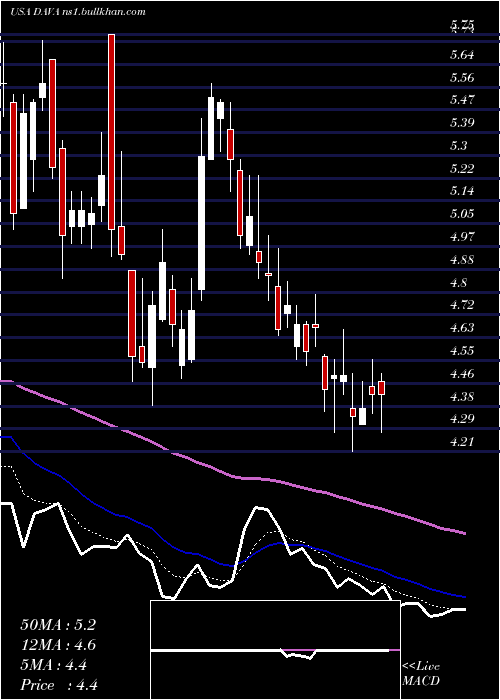Click the 4.29 price axis label
The width and height of the screenshot is (500, 700).
pyautogui.click(x=462, y=419)
